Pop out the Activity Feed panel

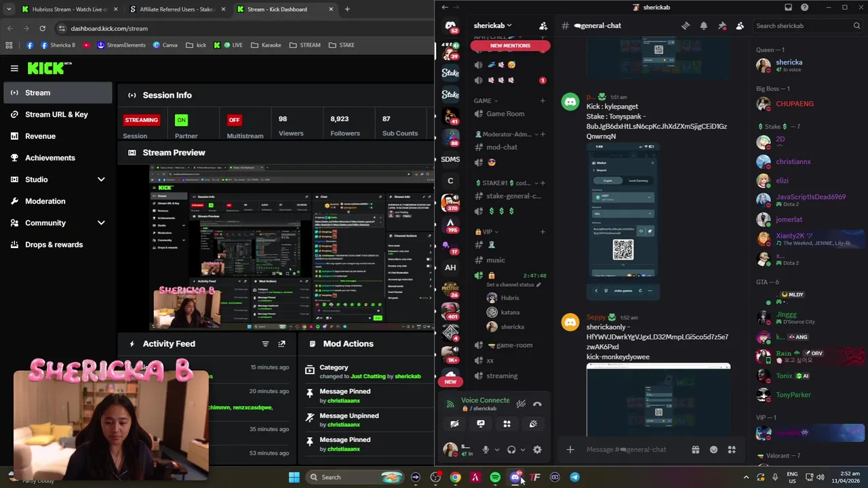pos(282,344)
